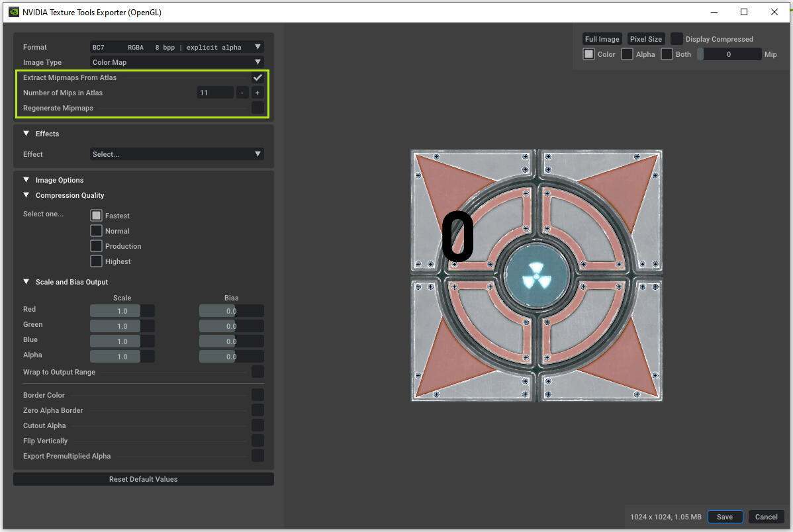The height and width of the screenshot is (532, 793).
Task: Collapse the Scale and Bias Output section
Action: pyautogui.click(x=26, y=281)
